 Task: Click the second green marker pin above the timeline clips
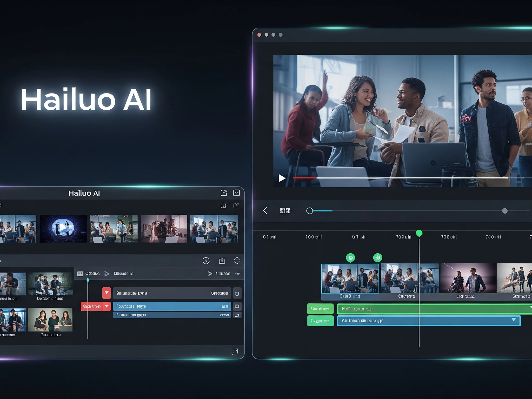(377, 258)
